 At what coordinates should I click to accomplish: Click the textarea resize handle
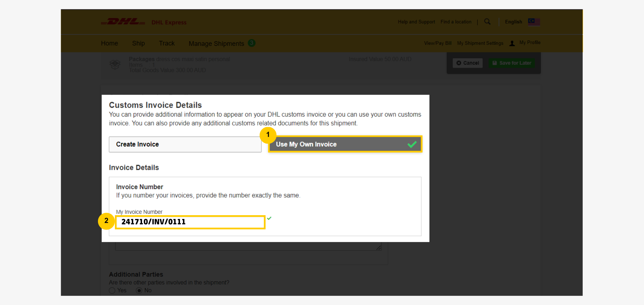coord(379,248)
